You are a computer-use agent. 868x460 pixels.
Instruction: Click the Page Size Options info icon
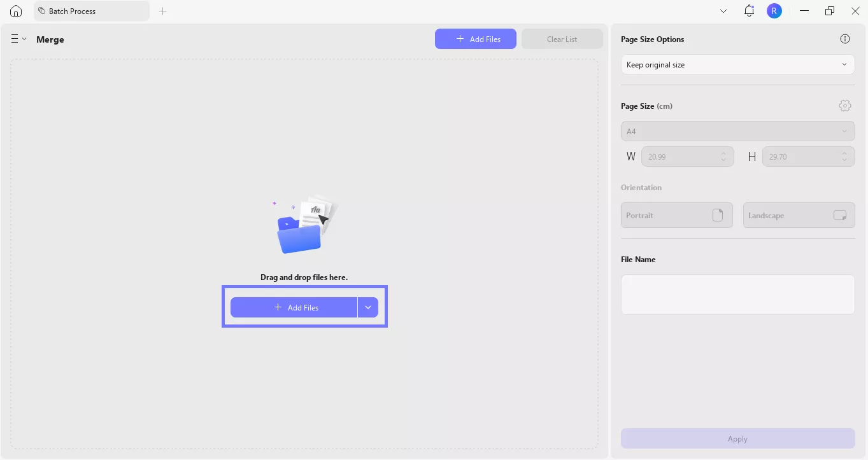click(x=845, y=39)
